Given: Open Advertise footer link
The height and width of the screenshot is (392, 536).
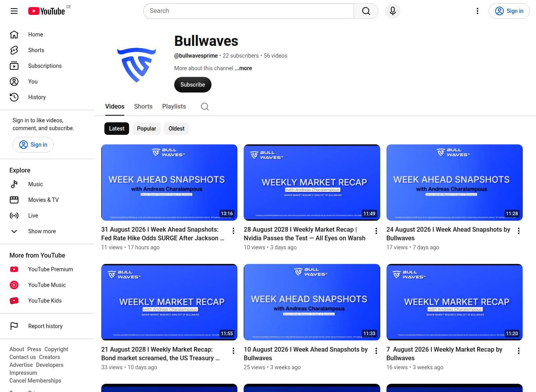Looking at the screenshot, I should click(21, 365).
